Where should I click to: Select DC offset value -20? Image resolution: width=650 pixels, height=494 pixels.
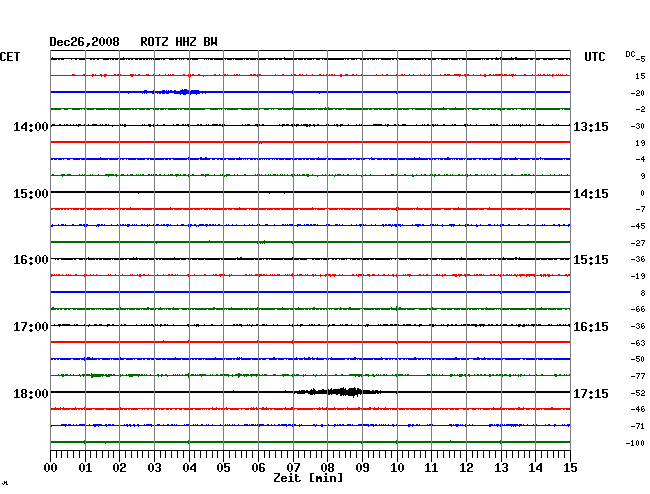[x=638, y=93]
